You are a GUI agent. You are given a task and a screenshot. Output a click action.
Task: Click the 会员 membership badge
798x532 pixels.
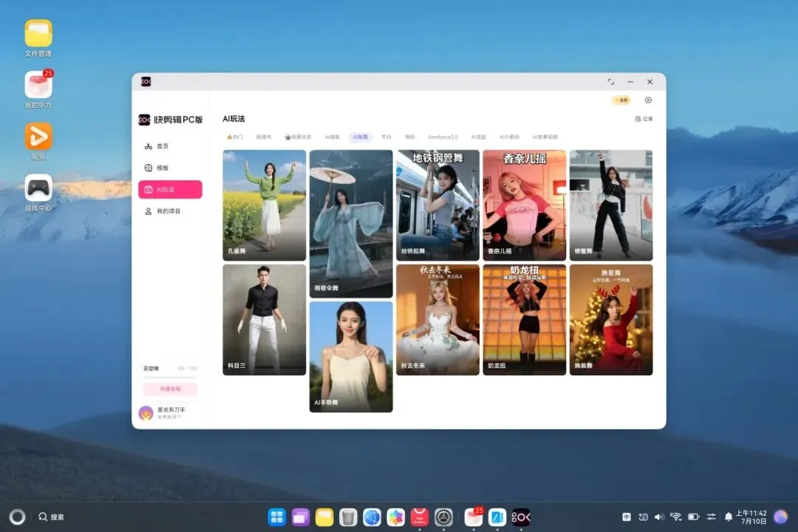coord(621,100)
